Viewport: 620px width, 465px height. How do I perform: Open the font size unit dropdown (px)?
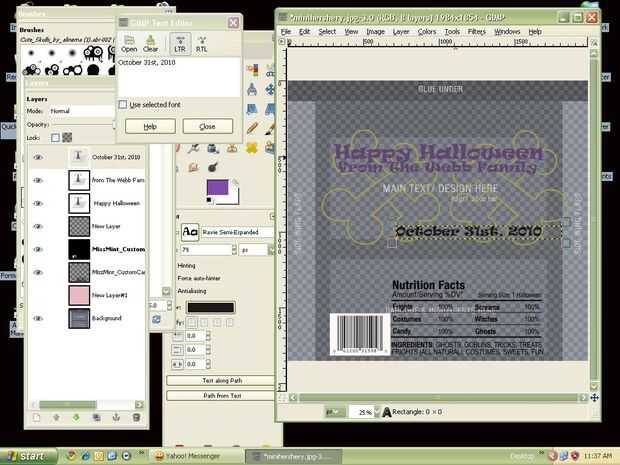(x=257, y=250)
